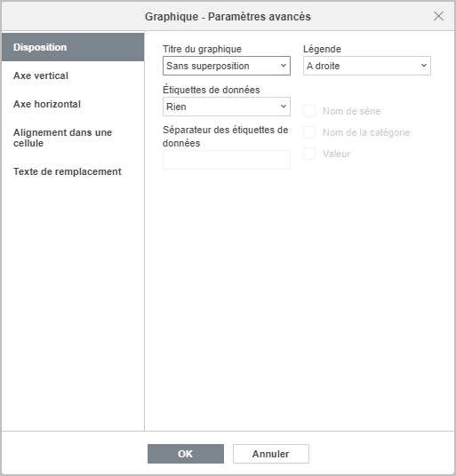Open the Sans superposition title dropdown
The height and width of the screenshot is (476, 456).
coord(227,66)
